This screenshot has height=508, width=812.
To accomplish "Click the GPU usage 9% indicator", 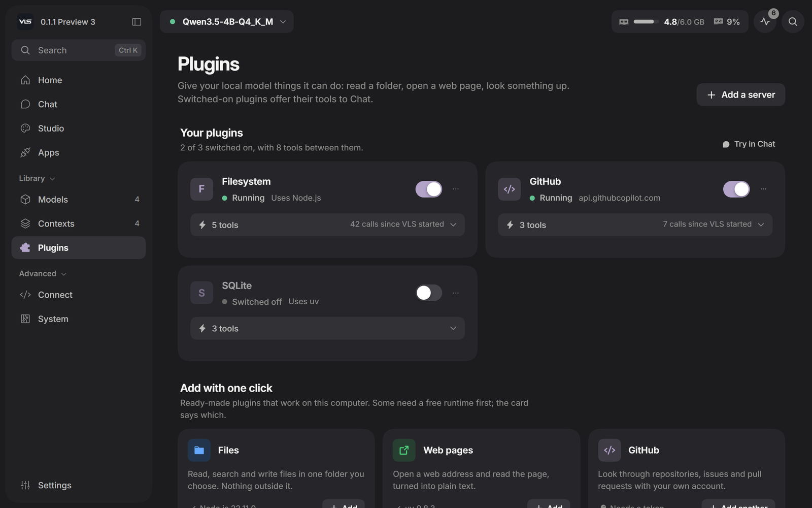I will [727, 22].
